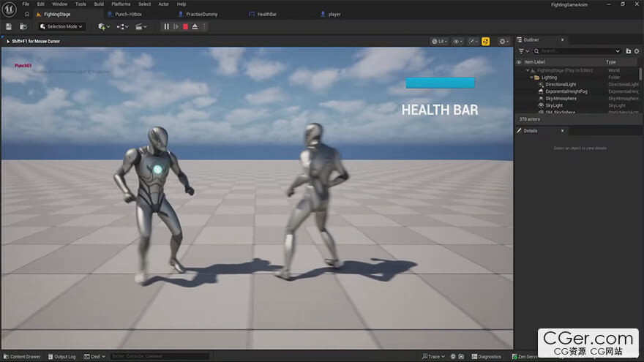Click the Save current level icon
The width and height of the screenshot is (644, 362).
9,27
